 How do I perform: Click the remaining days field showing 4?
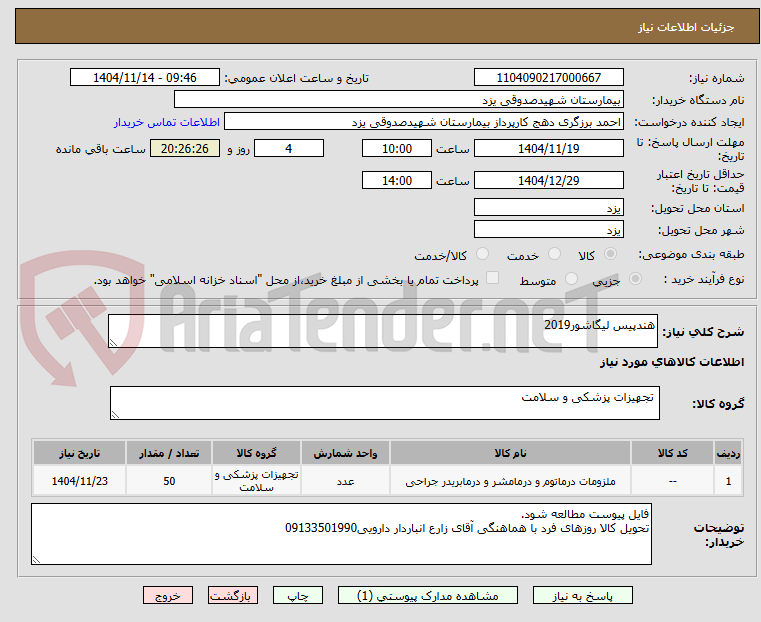(x=289, y=148)
